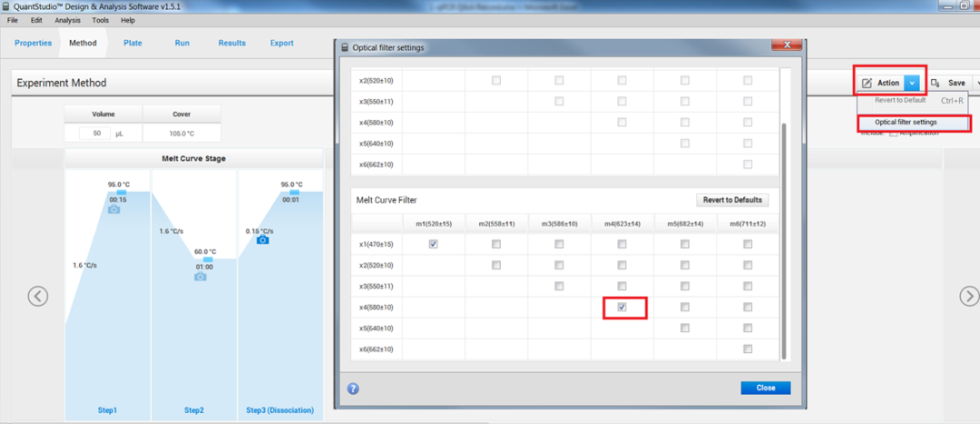Click Step3 (Dissociation) label
Image resolution: width=980 pixels, height=424 pixels.
(280, 410)
